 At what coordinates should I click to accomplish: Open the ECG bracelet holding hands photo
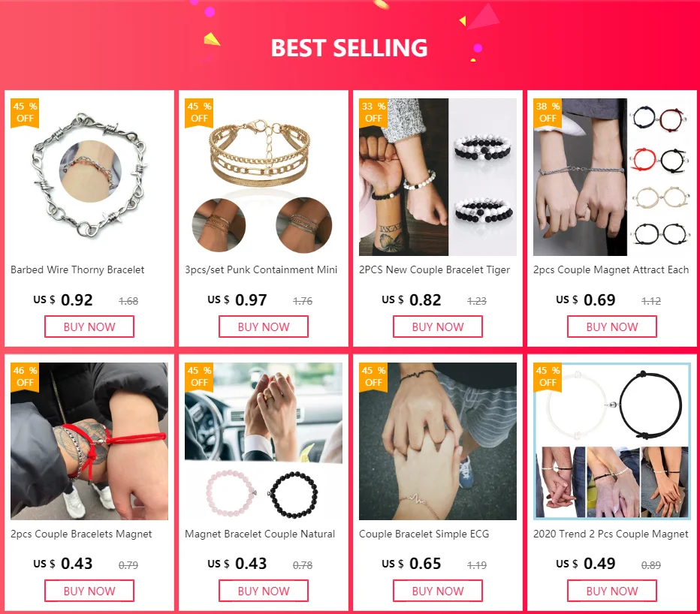[x=437, y=441]
